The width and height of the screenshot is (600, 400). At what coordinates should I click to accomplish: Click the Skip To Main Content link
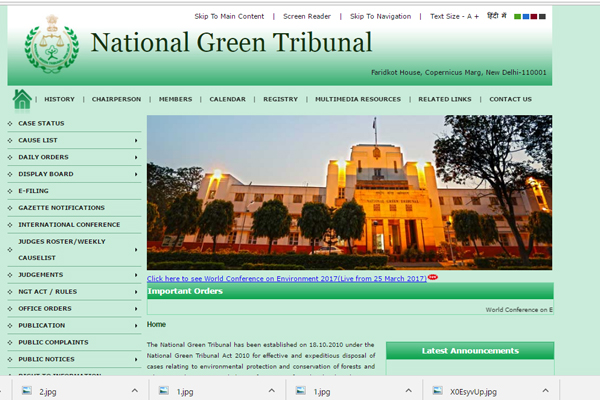(229, 17)
